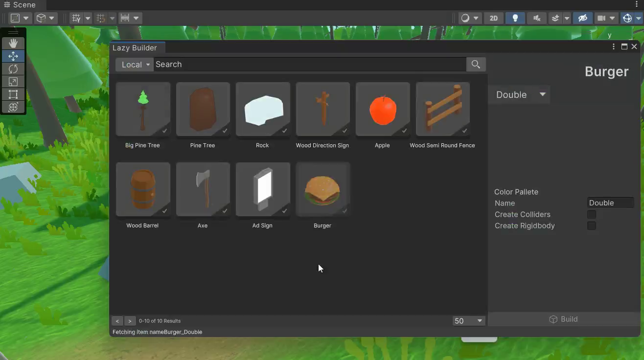Click the ruler grid settings icon

click(x=125, y=18)
